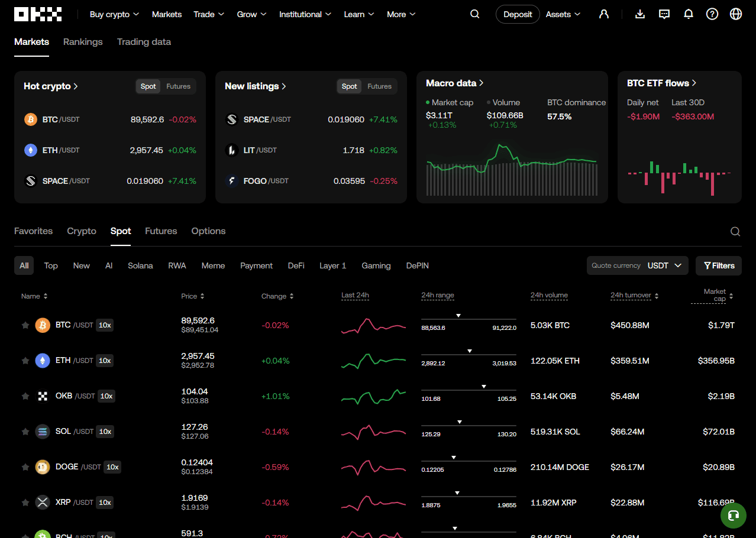
Task: Click the search icon beside market tabs
Action: tap(735, 232)
